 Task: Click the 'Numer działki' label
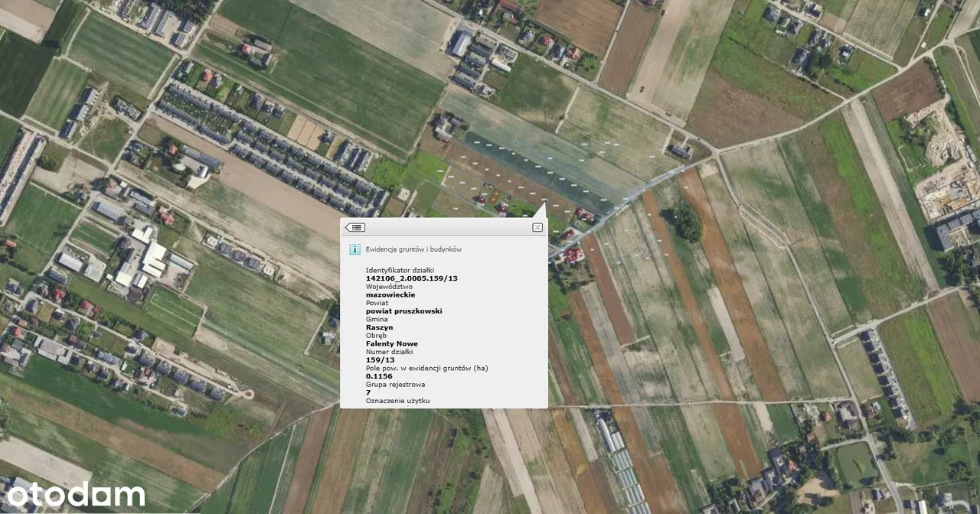[389, 352]
